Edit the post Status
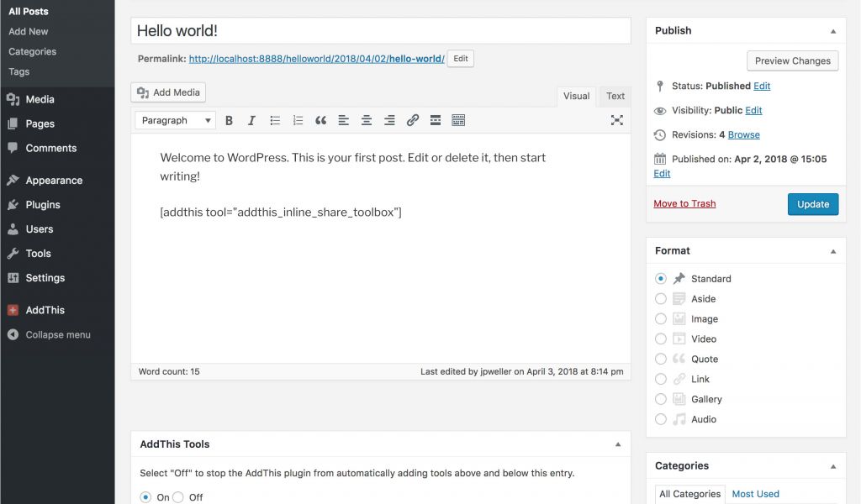This screenshot has width=861, height=504. click(762, 87)
